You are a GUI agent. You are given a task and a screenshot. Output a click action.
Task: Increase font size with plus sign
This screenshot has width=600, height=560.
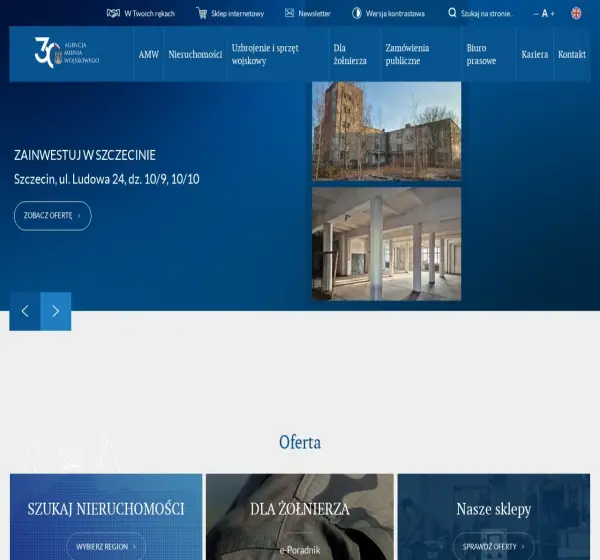click(x=552, y=14)
